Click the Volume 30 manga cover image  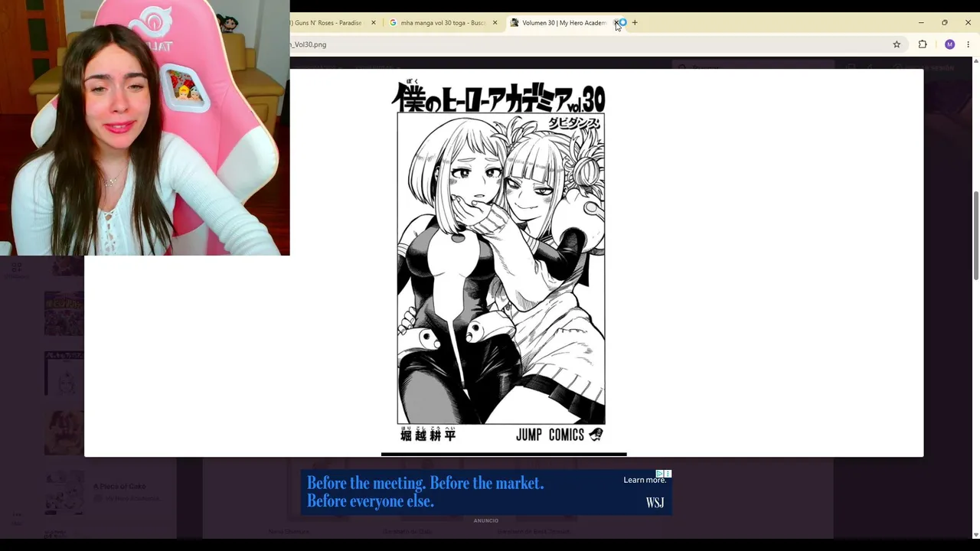pos(501,261)
